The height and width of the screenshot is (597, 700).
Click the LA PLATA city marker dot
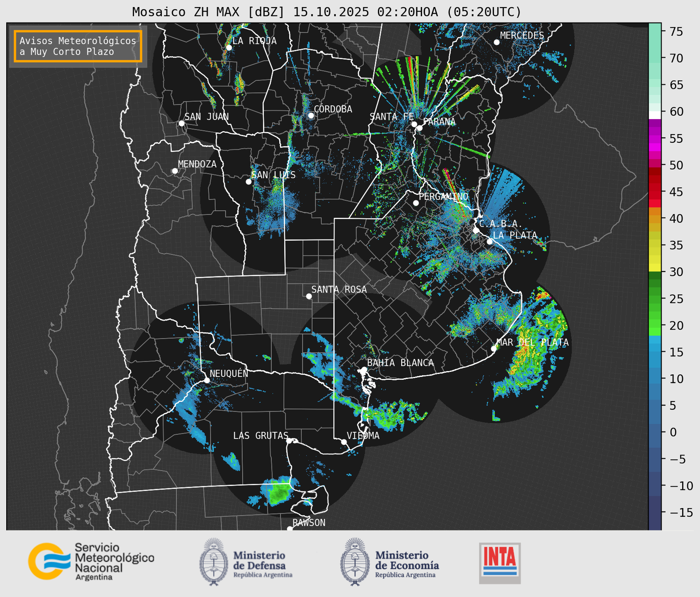pyautogui.click(x=490, y=242)
